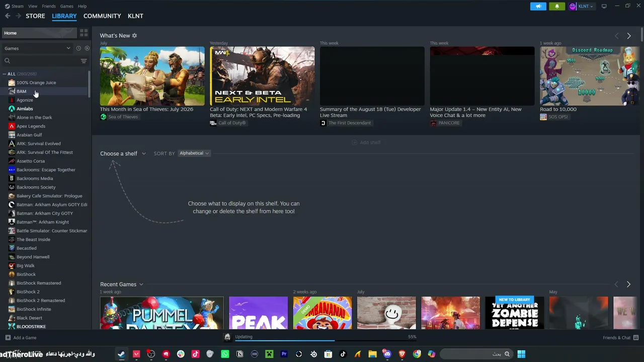Open the downloads manager icon

[x=227, y=337]
